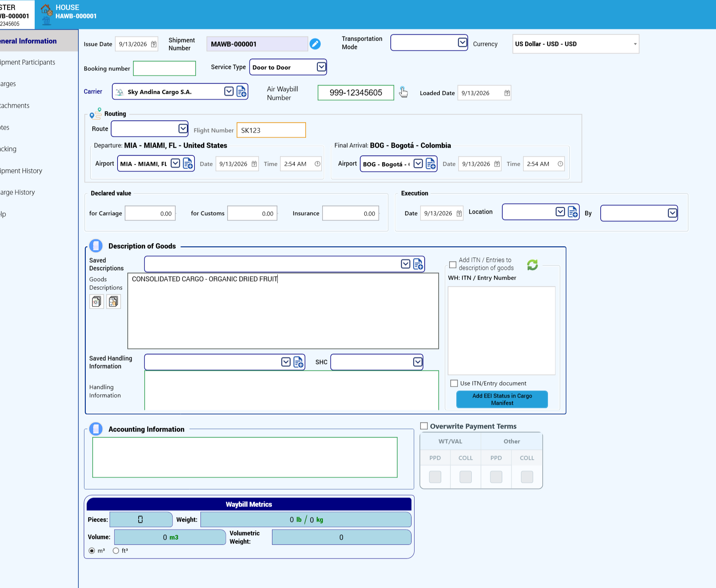
Task: Expand the Transportation Mode dropdown
Action: coord(462,43)
